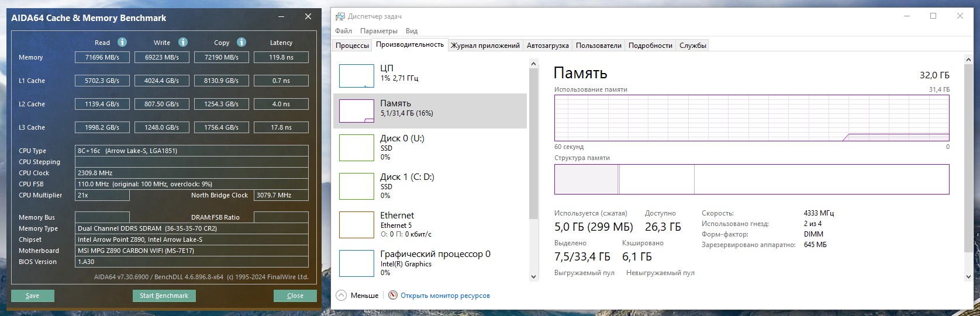Click the Chipset Intel Arrow Point Z890 field

pos(192,239)
